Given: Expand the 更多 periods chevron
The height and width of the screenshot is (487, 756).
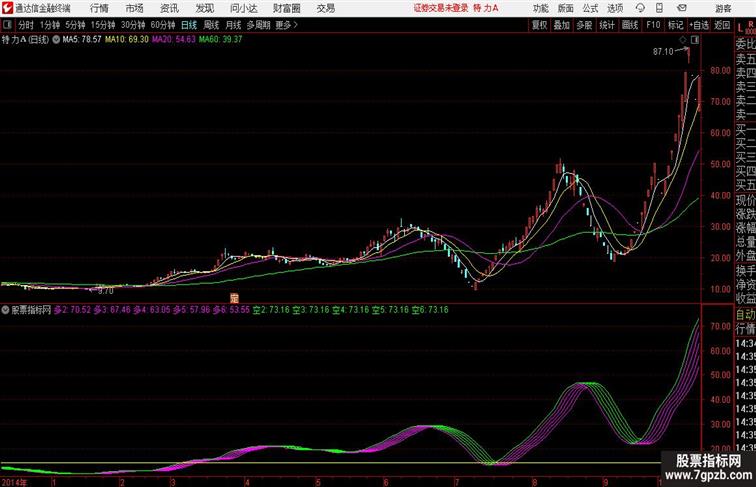Looking at the screenshot, I should [296, 25].
